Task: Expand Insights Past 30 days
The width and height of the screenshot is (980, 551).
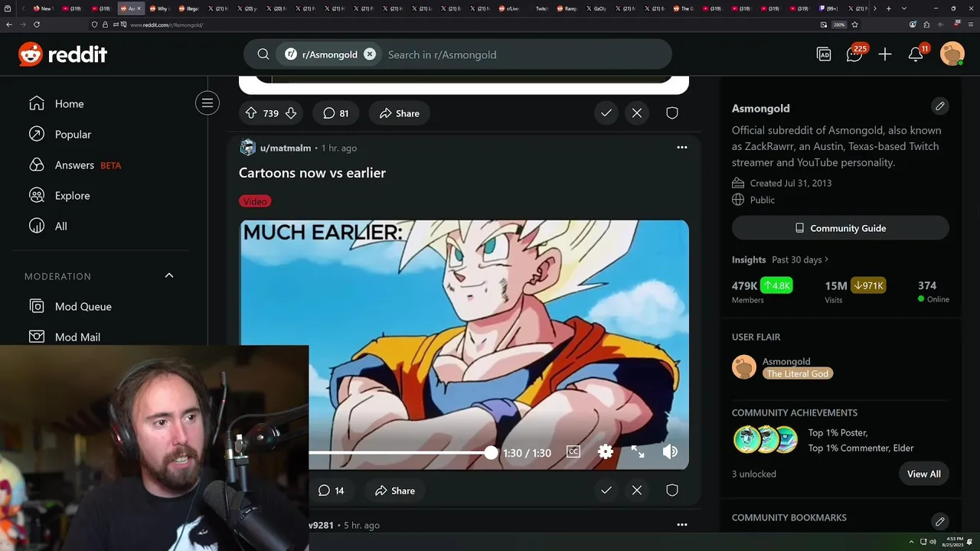Action: (780, 259)
